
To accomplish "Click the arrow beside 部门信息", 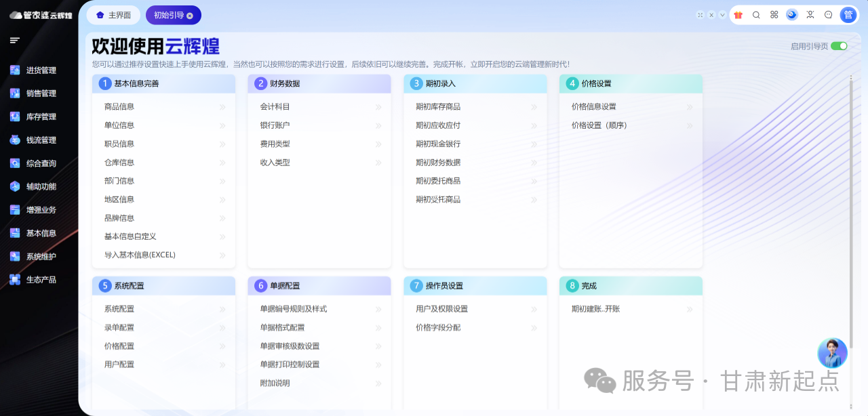I will [222, 181].
